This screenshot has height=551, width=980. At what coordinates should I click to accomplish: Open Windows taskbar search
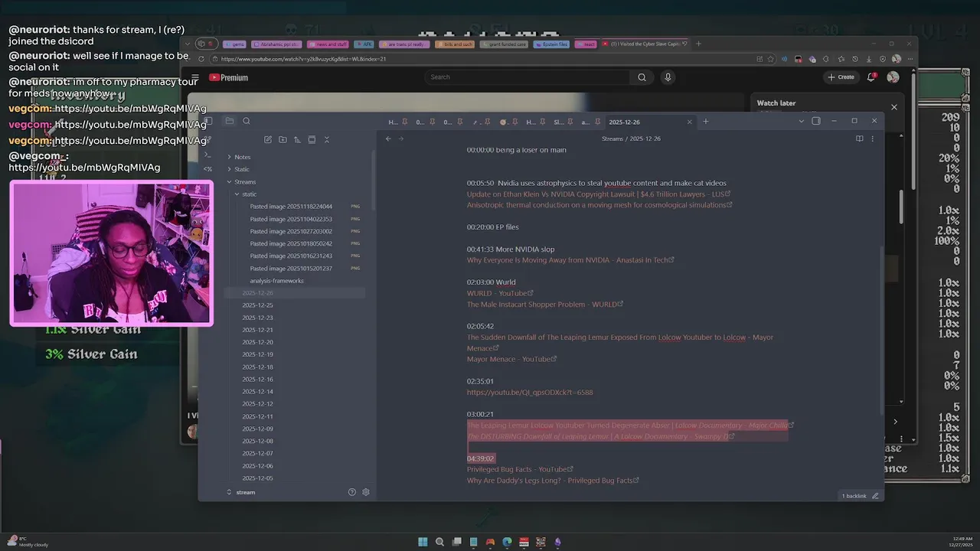click(x=439, y=542)
